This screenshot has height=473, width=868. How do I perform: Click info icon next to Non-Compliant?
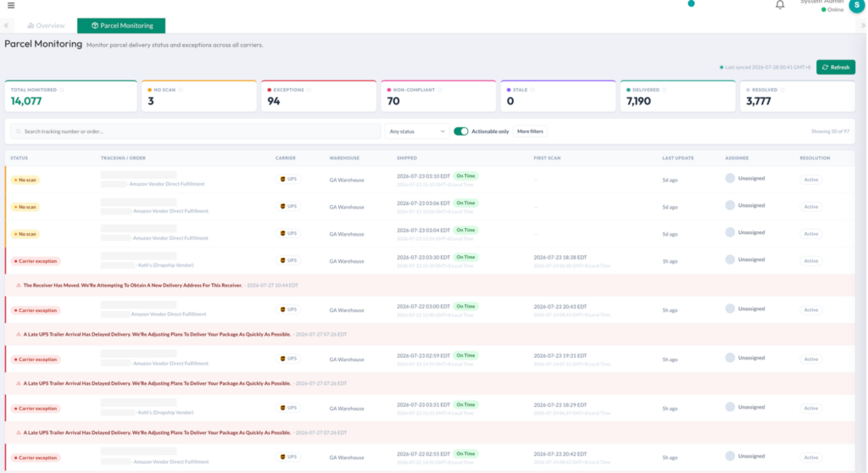pyautogui.click(x=440, y=90)
